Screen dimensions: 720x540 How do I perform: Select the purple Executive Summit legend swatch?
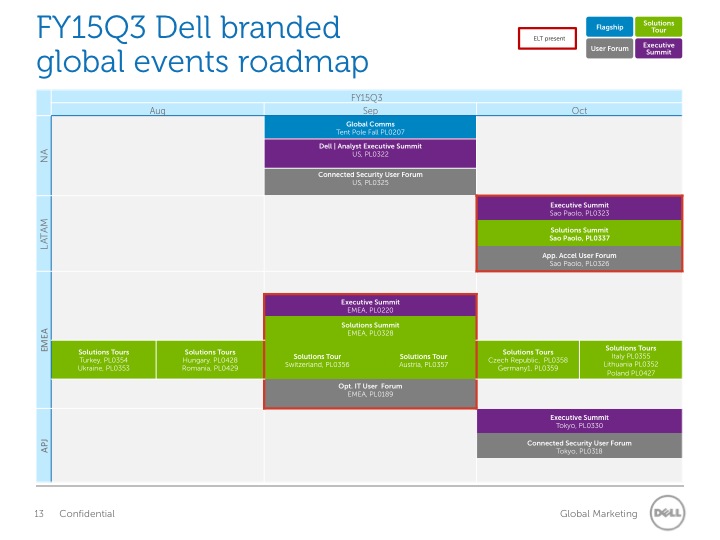(658, 48)
